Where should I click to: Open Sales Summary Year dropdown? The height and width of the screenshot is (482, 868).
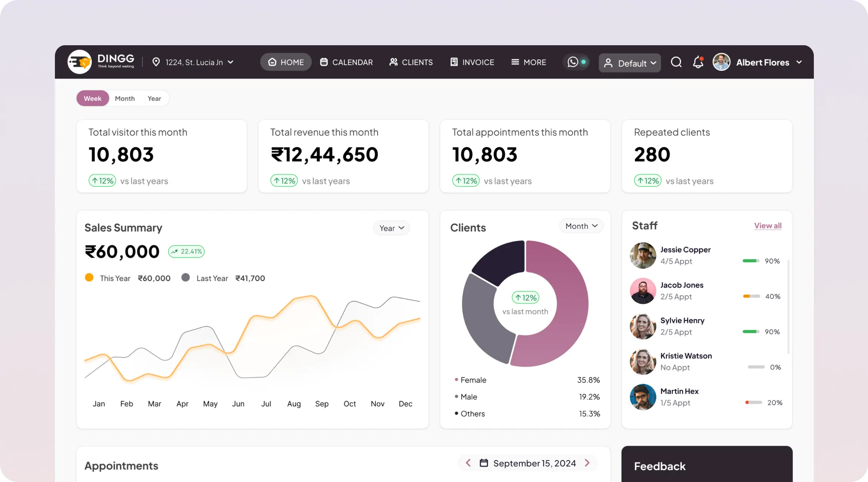[391, 228]
